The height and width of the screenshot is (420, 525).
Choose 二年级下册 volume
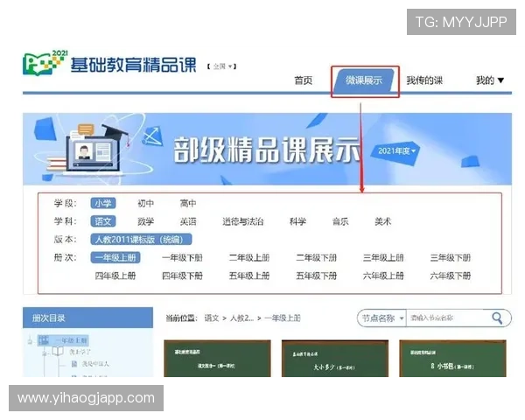coord(317,257)
